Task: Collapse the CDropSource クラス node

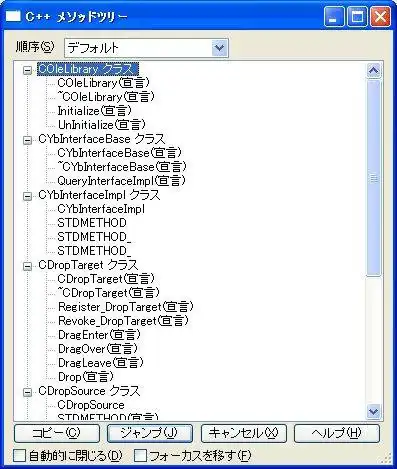Action: click(x=27, y=392)
